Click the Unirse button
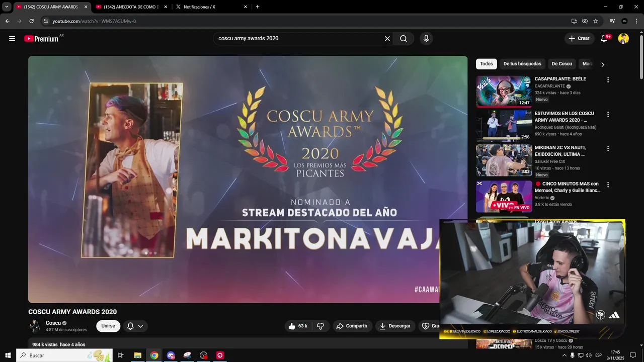644x362 pixels. point(108,326)
